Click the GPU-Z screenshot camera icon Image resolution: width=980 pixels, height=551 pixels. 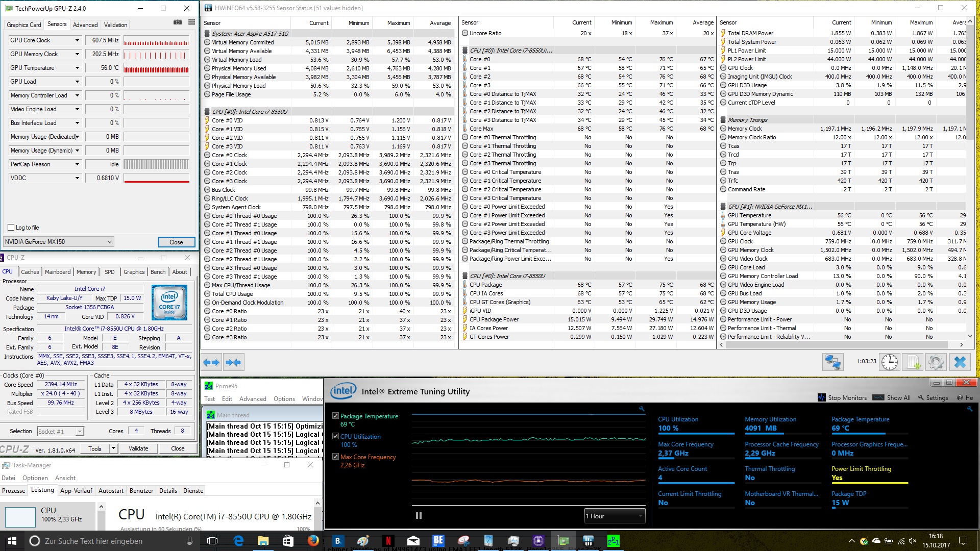click(x=178, y=22)
